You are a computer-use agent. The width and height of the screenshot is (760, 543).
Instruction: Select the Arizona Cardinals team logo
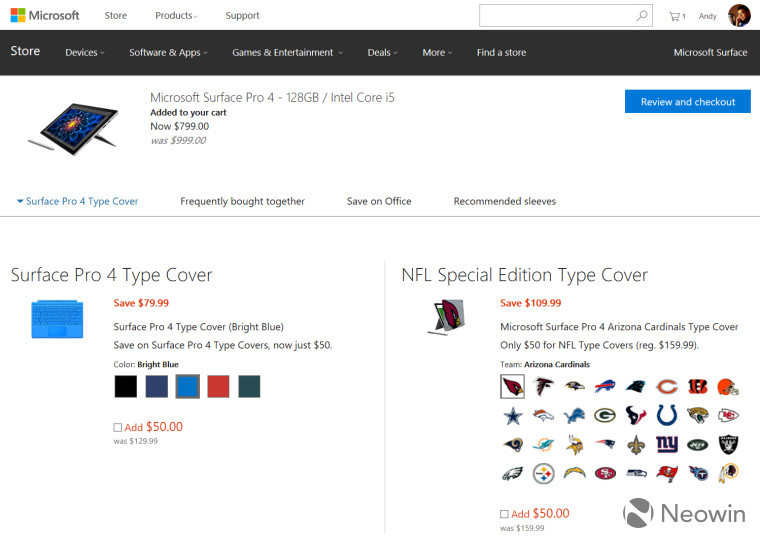tap(512, 386)
